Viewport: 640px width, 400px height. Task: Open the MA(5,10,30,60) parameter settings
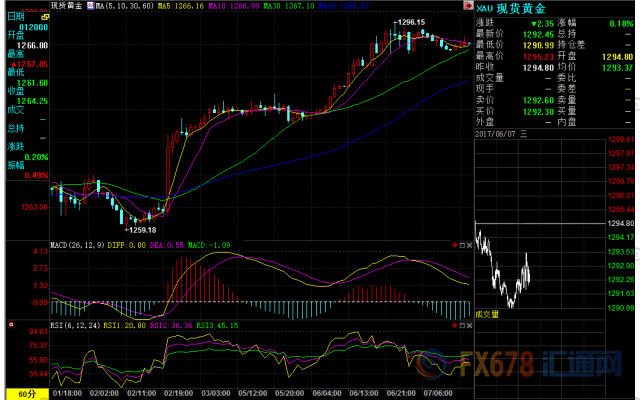tap(128, 6)
